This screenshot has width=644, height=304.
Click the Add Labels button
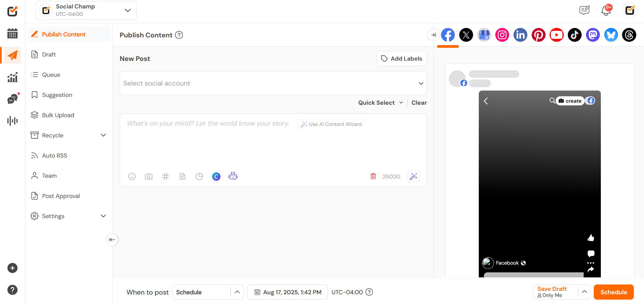(x=402, y=59)
